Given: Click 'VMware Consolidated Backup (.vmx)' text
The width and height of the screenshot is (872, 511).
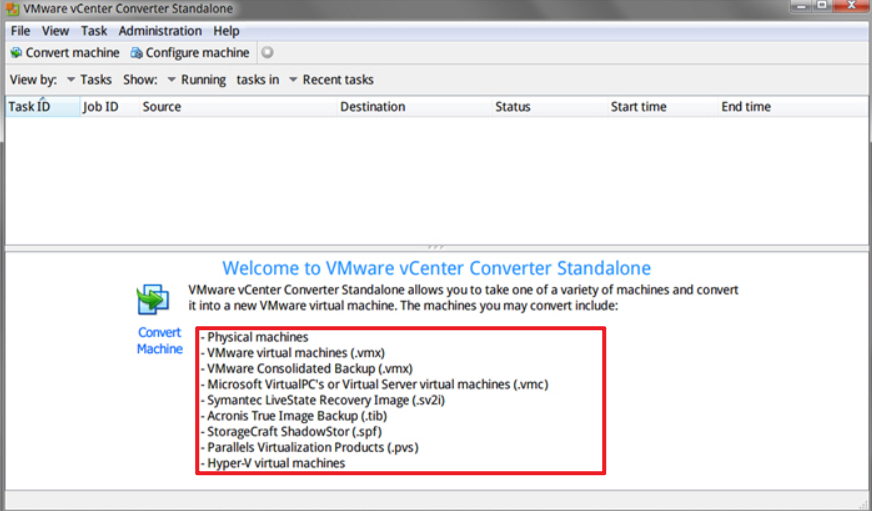Looking at the screenshot, I should click(310, 369).
